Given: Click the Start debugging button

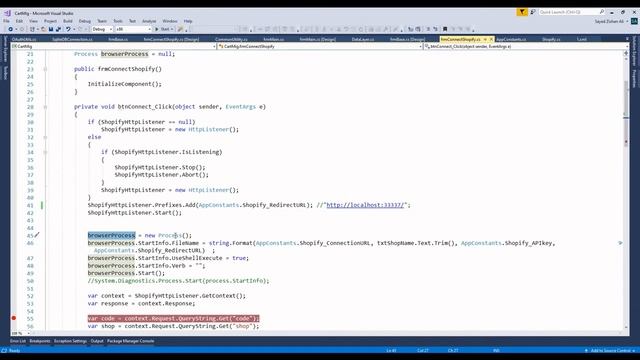Looking at the screenshot, I should (162, 29).
